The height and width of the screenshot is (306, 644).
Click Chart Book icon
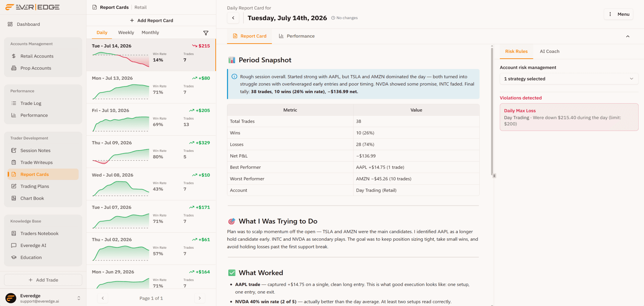[x=14, y=198]
